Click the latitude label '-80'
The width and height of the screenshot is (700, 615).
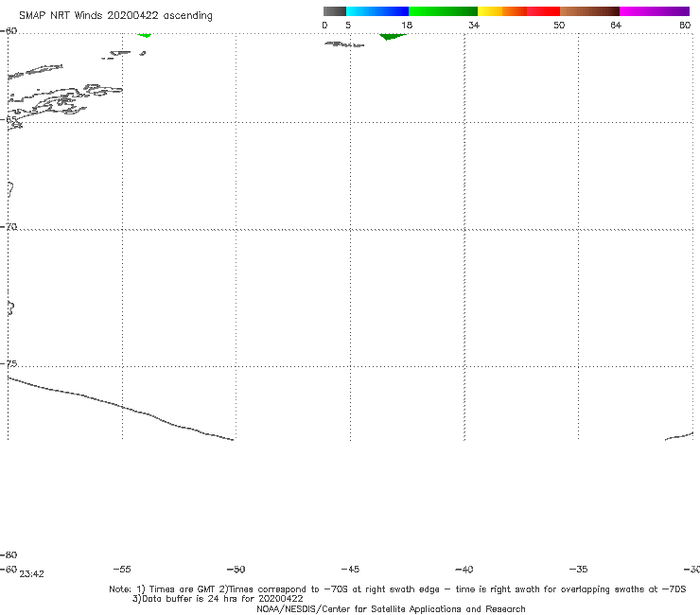pos(9,554)
